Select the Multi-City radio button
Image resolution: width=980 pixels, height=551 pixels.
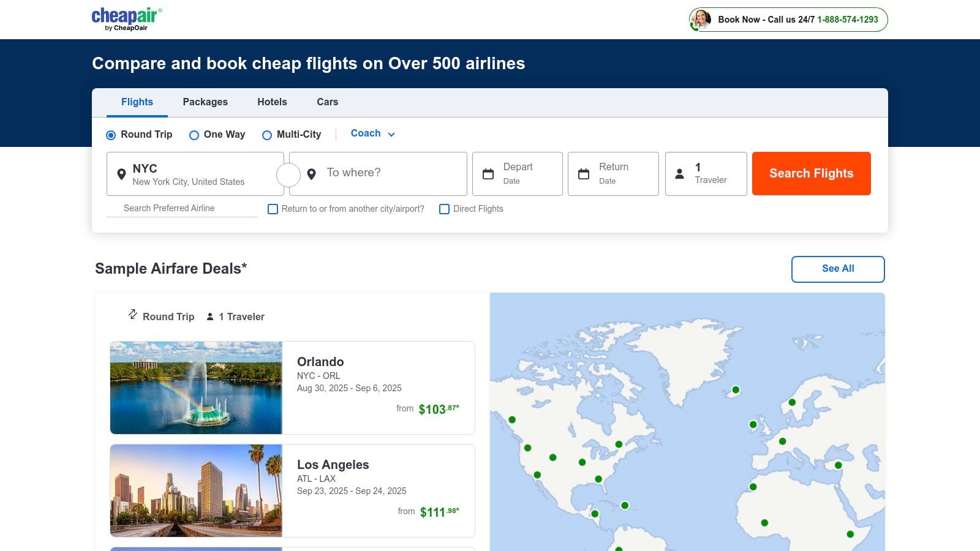tap(267, 135)
